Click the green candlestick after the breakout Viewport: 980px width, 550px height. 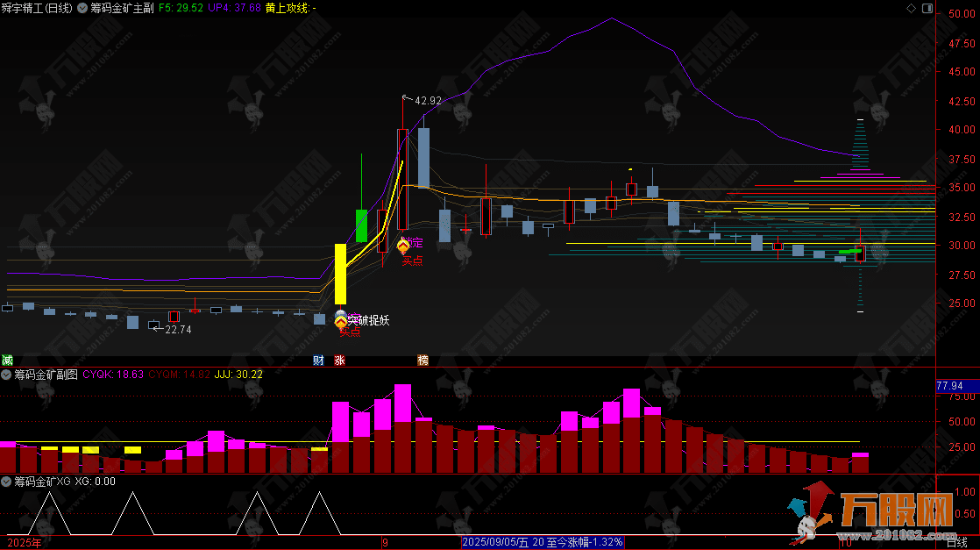pyautogui.click(x=361, y=225)
